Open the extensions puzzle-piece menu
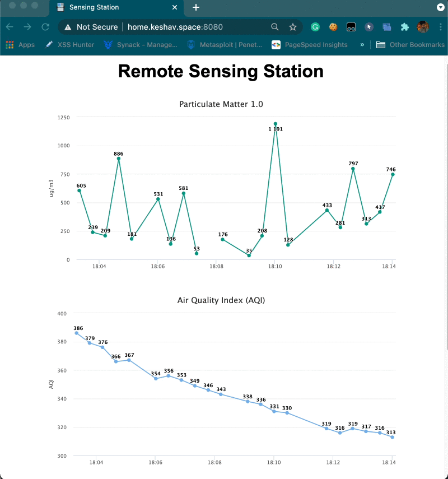This screenshot has height=479, width=448. [404, 26]
